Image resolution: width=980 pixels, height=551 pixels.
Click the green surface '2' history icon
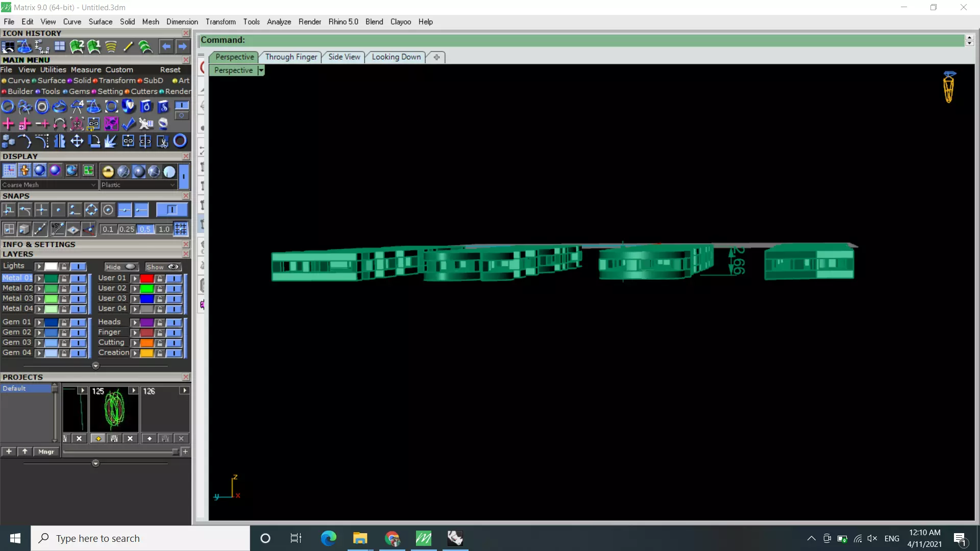coord(77,47)
